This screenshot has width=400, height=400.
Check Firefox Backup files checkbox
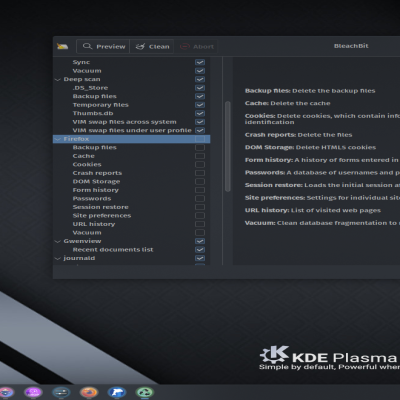(200, 147)
